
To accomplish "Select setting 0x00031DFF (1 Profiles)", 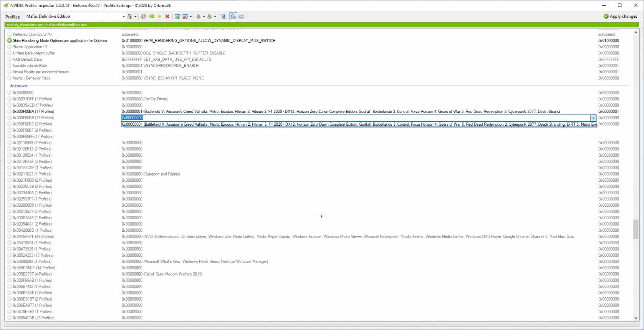I will point(32,99).
